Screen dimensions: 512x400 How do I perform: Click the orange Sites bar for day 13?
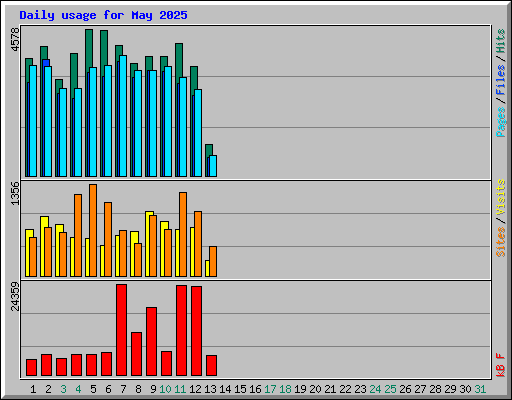tap(213, 262)
